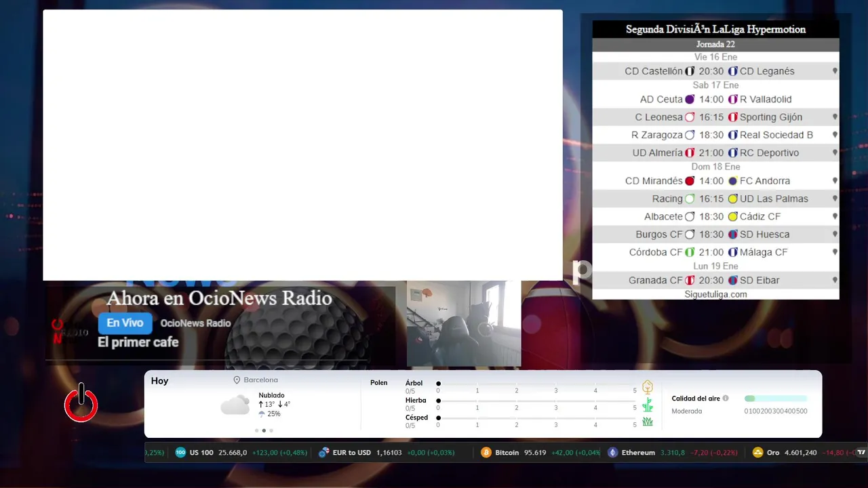This screenshot has height=488, width=868.
Task: Click the OcioNews Radio ON logo
Action: (x=69, y=331)
